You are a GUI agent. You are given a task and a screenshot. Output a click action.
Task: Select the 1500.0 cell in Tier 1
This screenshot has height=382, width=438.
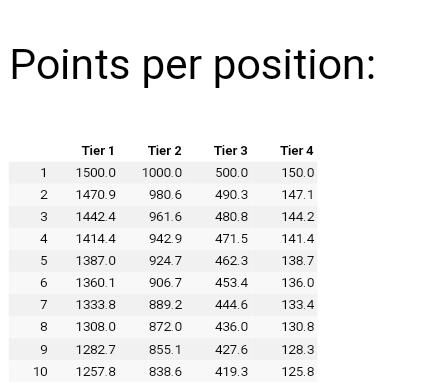click(96, 173)
